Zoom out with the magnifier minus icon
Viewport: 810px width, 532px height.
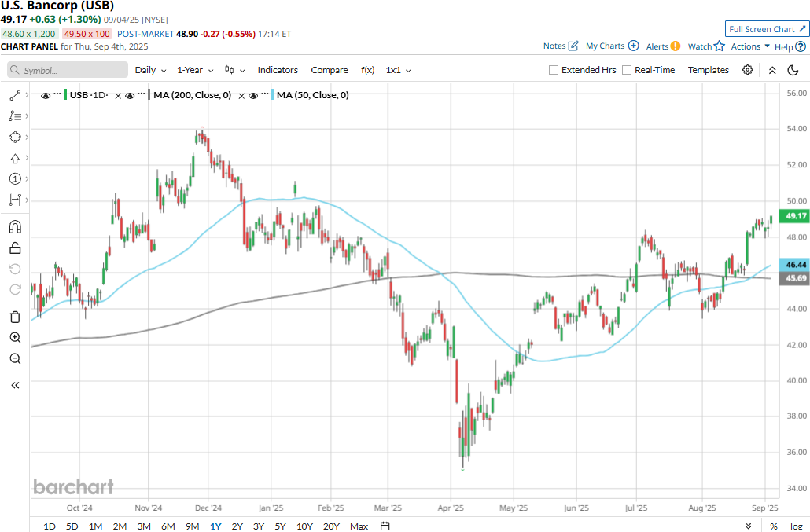(15, 358)
